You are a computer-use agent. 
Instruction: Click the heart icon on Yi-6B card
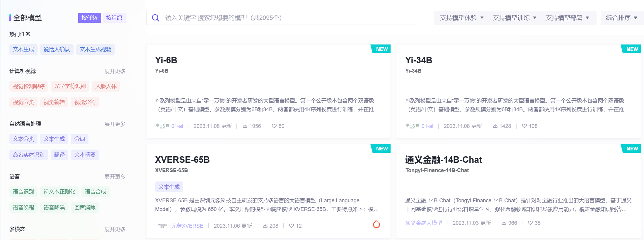[x=274, y=126]
